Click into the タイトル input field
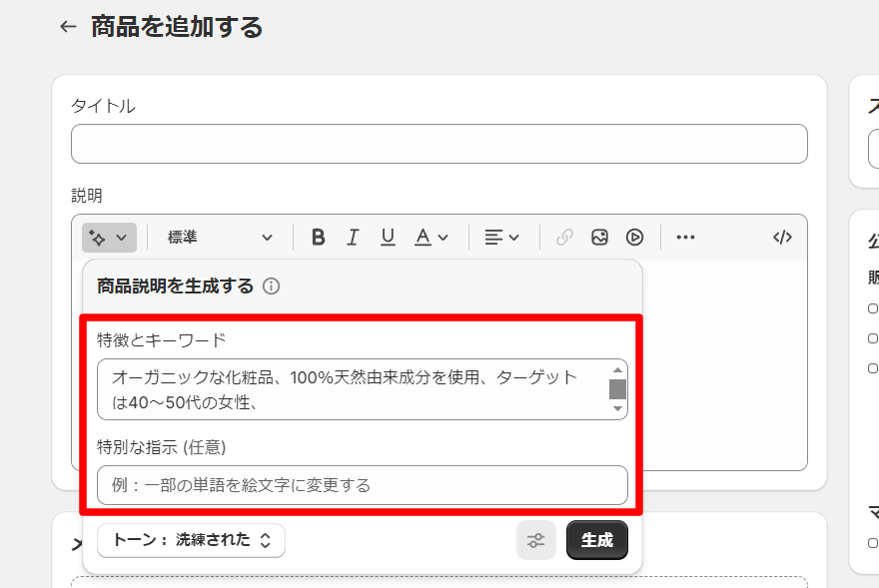Screen dimensions: 879x588 coord(439,144)
